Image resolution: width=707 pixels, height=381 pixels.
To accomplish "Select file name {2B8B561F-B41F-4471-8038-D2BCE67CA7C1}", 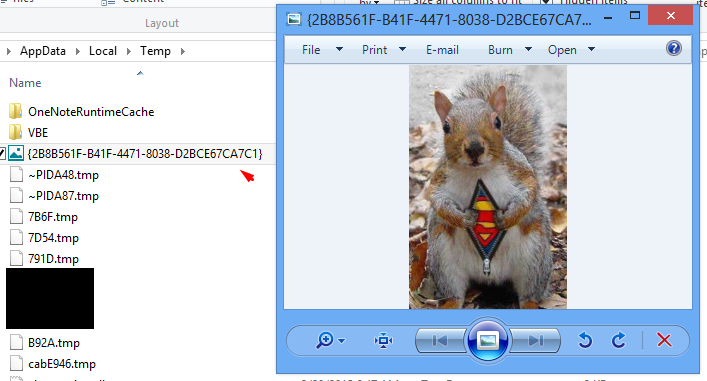I will pyautogui.click(x=145, y=154).
